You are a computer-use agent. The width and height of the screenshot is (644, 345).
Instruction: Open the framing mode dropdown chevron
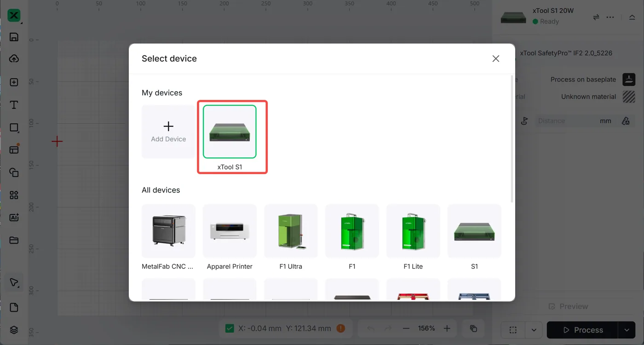[534, 330]
